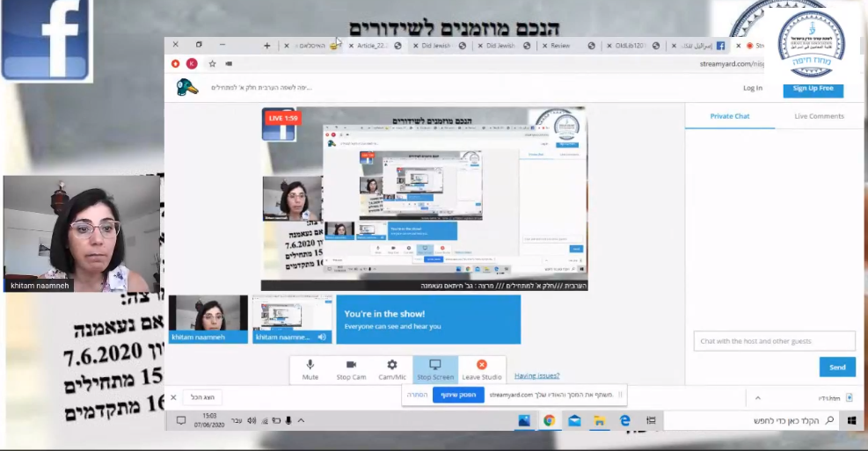The width and height of the screenshot is (868, 451).
Task: Close the OldLib120 browser tab
Action: coord(609,46)
